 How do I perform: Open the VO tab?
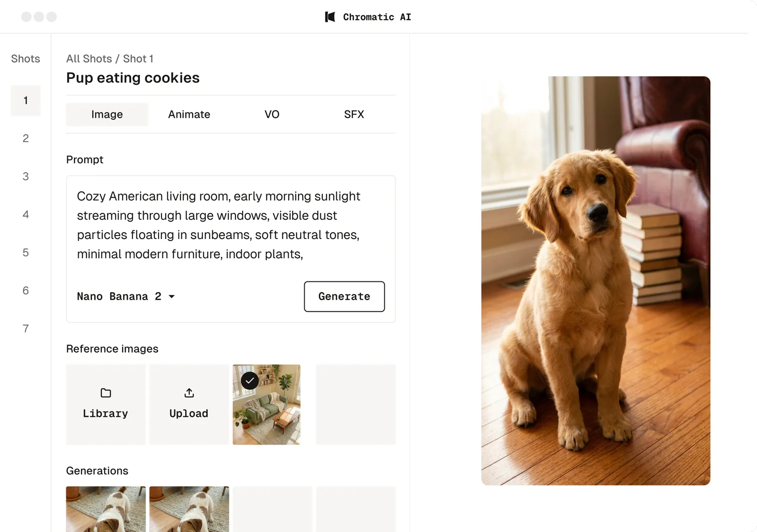click(271, 115)
